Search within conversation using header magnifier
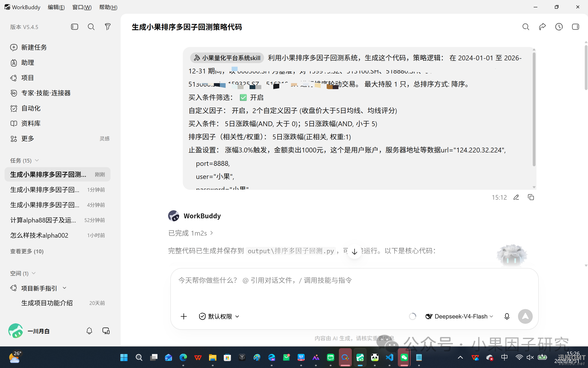Image resolution: width=588 pixels, height=368 pixels. pyautogui.click(x=526, y=27)
